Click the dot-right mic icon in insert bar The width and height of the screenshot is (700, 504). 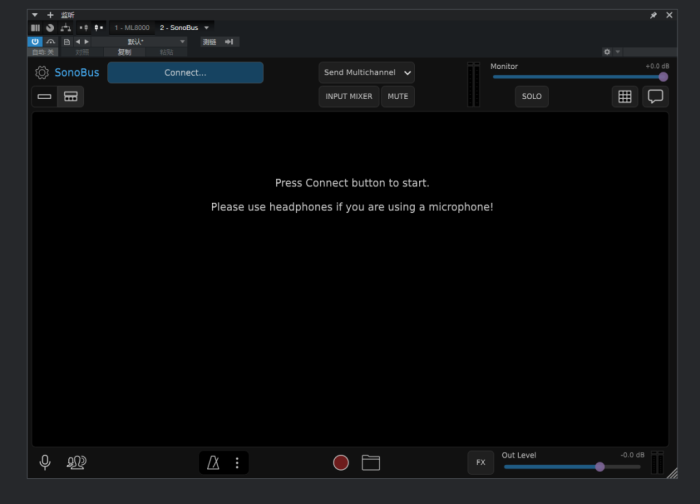click(99, 28)
